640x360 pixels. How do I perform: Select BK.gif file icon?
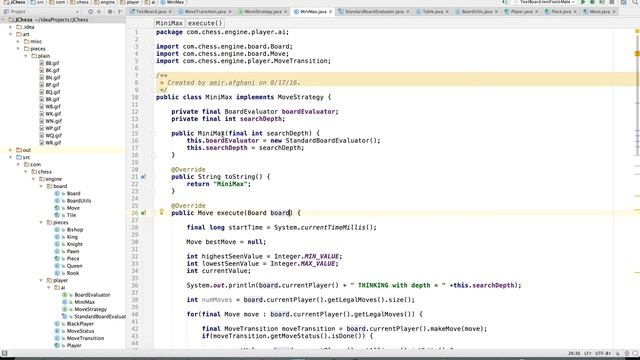[42, 71]
